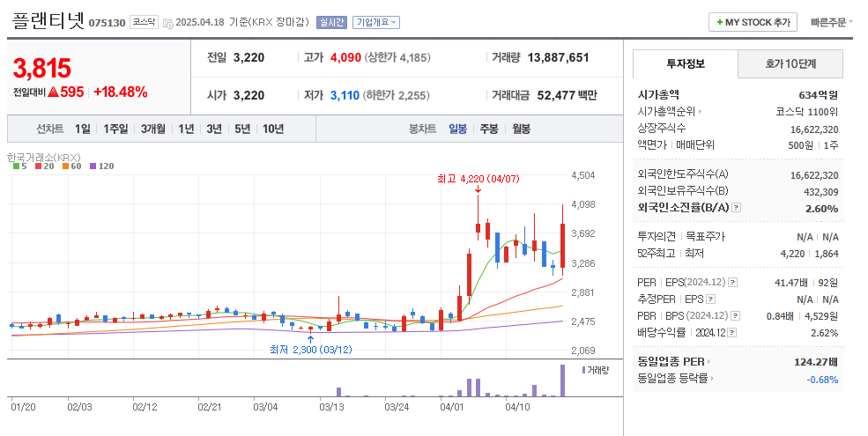
Task: Click the 최고 4,220 (04/07) chart marker
Action: click(x=479, y=179)
